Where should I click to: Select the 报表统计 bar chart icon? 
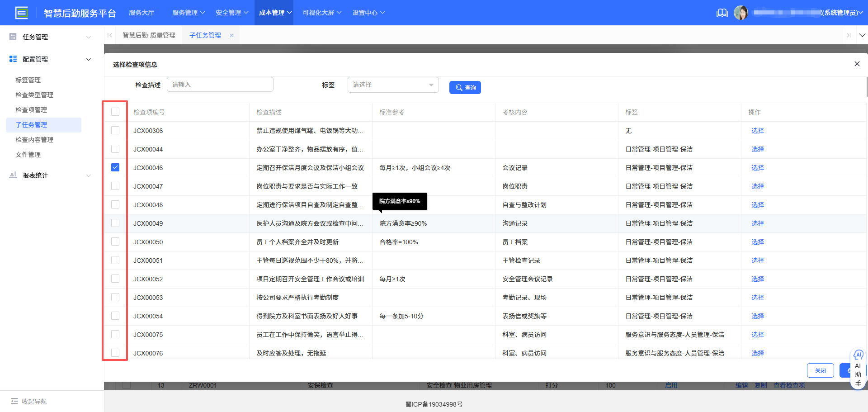(x=13, y=175)
